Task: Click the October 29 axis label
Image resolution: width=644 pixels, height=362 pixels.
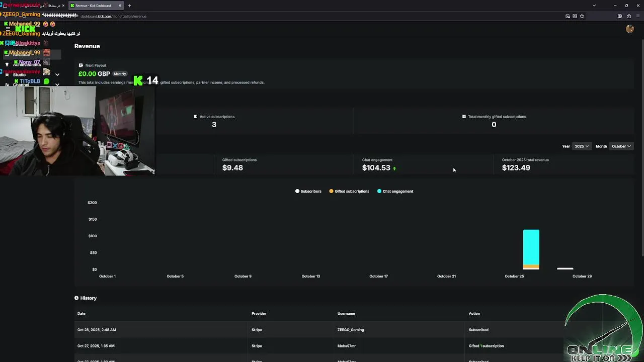Action: [582, 276]
